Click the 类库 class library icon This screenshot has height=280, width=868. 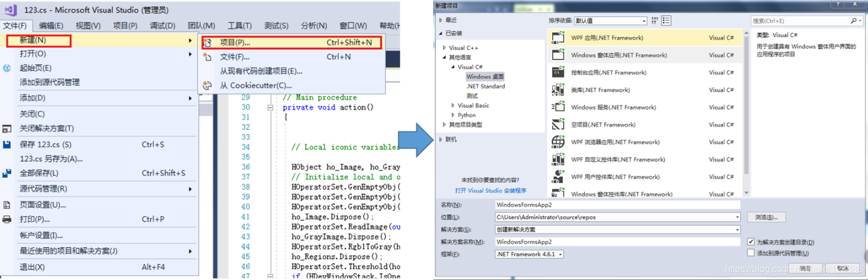(558, 90)
